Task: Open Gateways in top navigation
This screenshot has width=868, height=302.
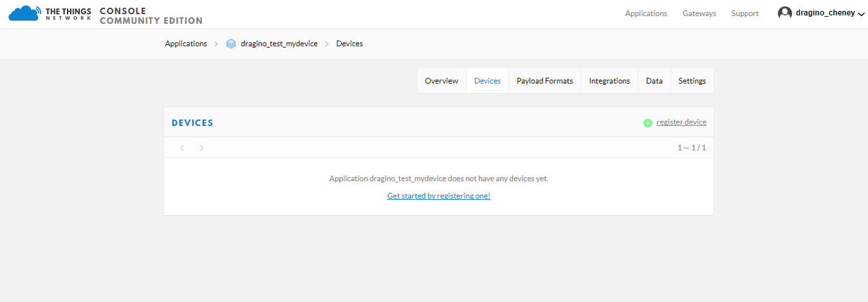Action: coord(699,13)
